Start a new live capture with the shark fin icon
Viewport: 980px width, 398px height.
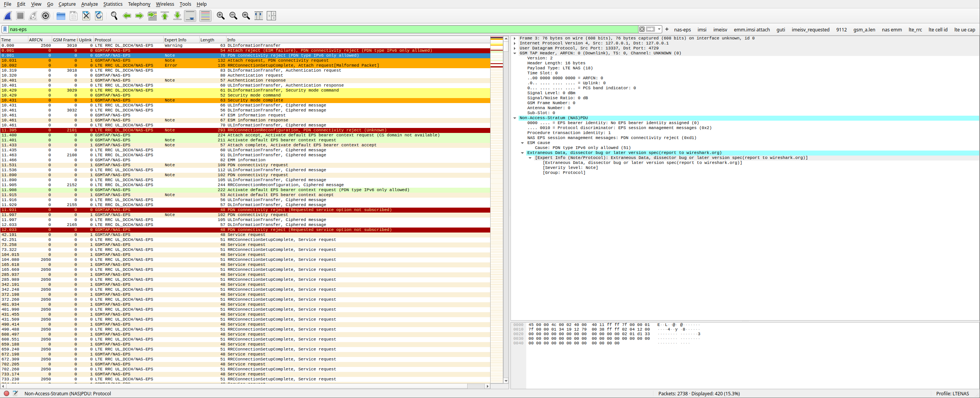(7, 16)
